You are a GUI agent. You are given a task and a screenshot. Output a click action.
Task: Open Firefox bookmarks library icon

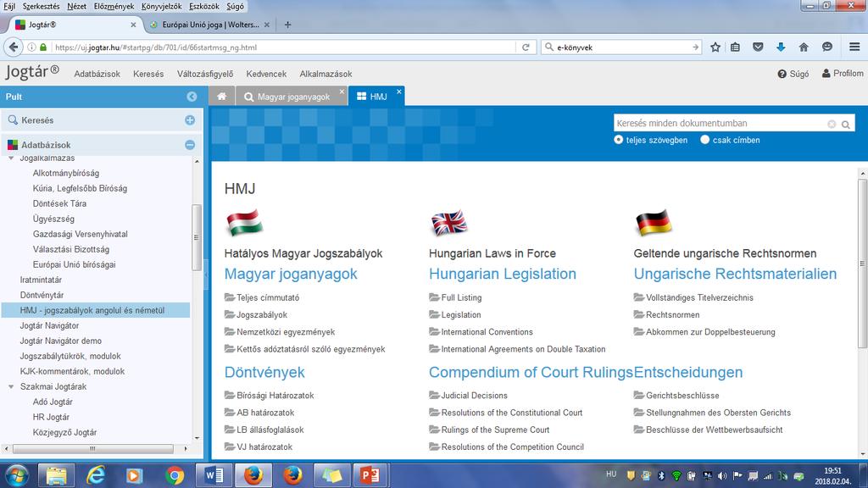coord(735,47)
